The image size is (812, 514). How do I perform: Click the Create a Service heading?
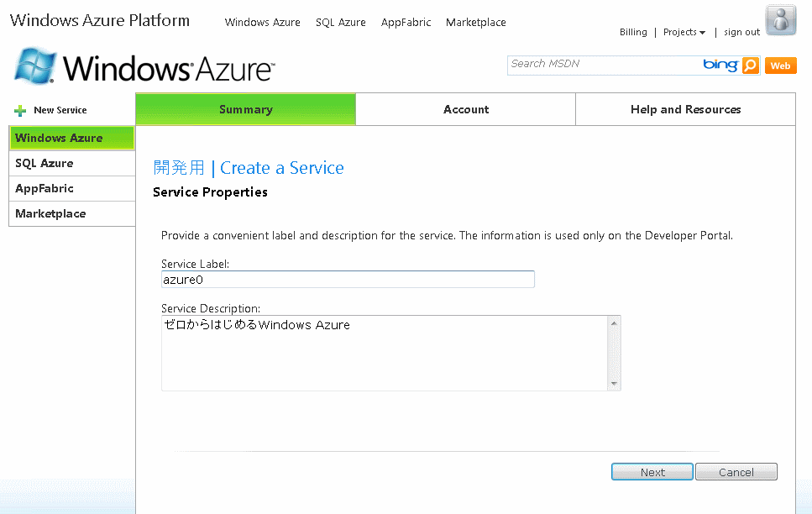[281, 168]
